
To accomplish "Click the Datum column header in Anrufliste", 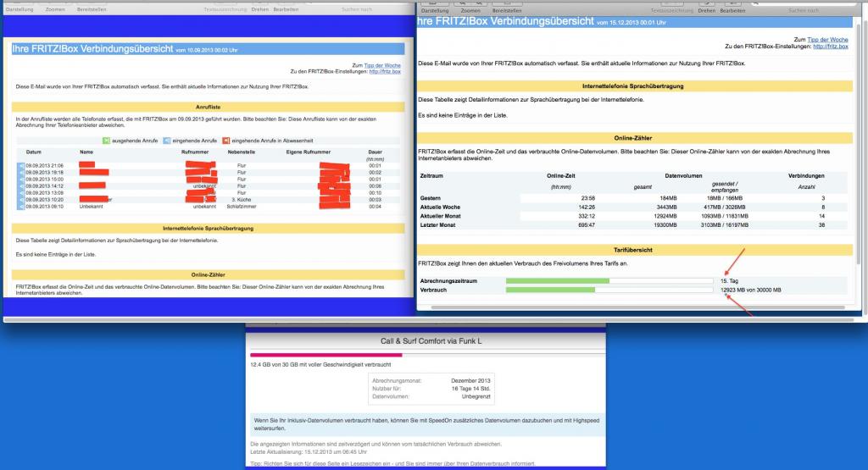I will 33,152.
